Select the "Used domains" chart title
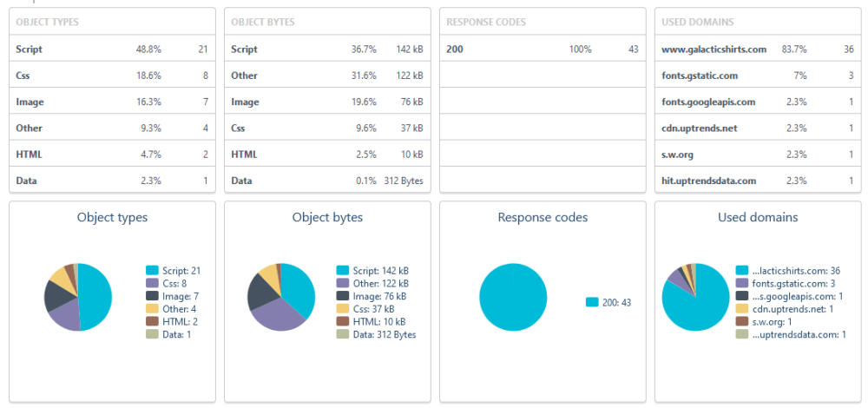The height and width of the screenshot is (408, 868). (758, 218)
